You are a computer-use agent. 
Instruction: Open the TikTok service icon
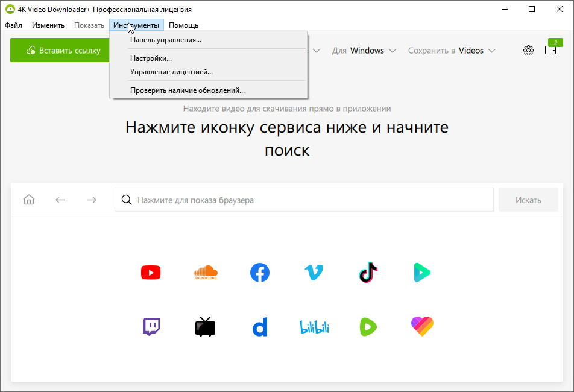(x=368, y=273)
